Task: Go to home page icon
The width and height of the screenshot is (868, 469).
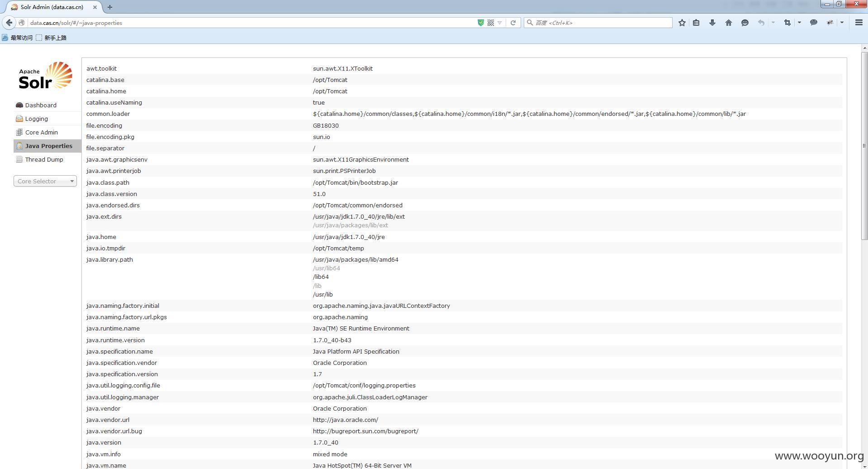Action: point(729,23)
